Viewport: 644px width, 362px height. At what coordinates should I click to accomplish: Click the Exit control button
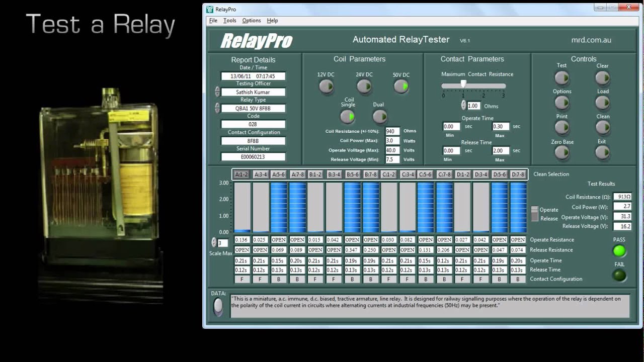tap(602, 153)
